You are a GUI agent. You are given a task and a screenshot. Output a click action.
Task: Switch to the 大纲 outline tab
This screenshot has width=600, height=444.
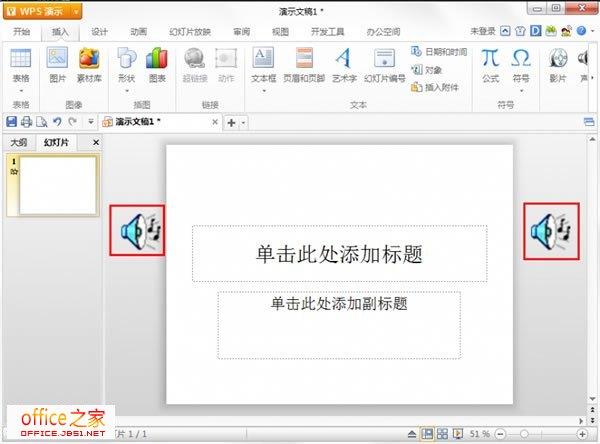coord(19,143)
